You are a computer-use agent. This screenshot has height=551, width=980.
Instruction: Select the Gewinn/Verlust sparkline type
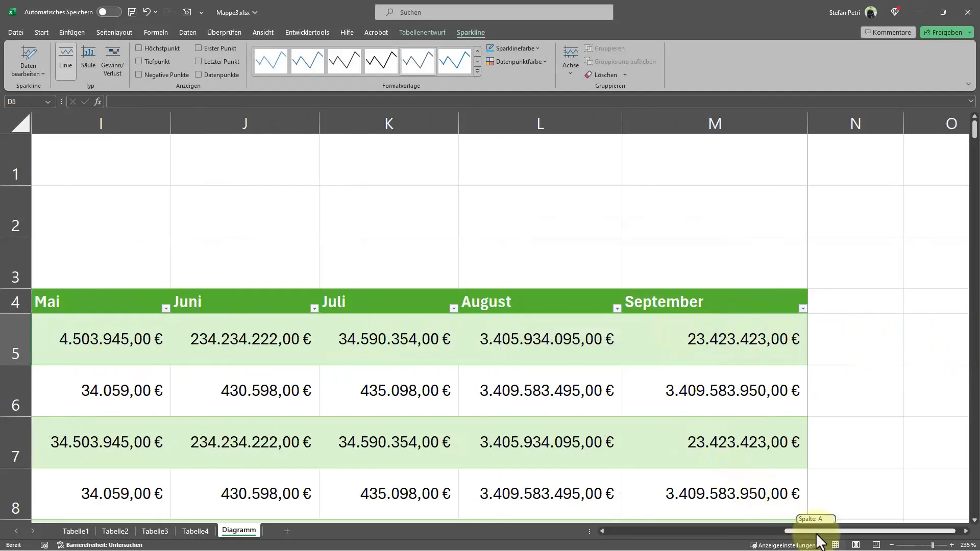[x=112, y=61]
